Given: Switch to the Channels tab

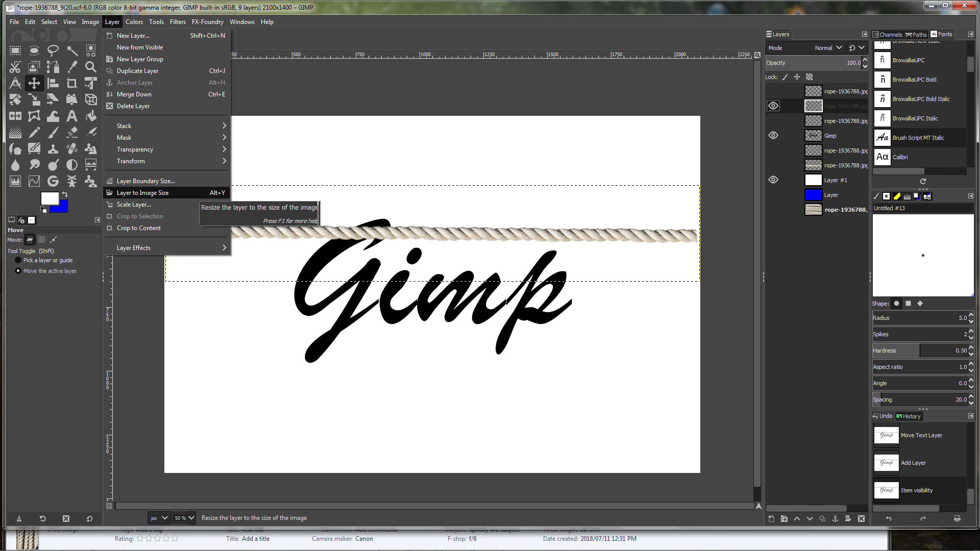Looking at the screenshot, I should pyautogui.click(x=887, y=34).
